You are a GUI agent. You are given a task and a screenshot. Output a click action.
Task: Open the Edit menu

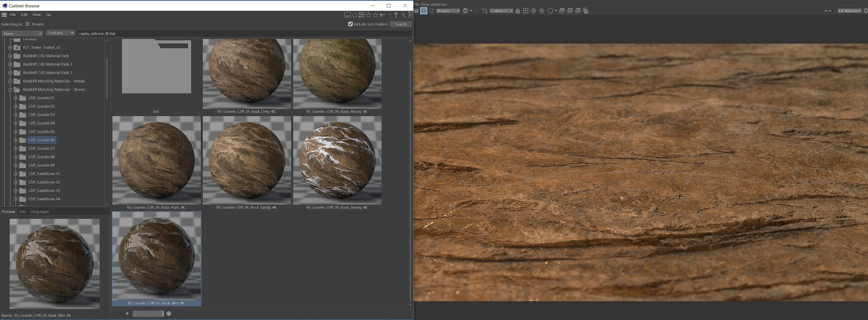(24, 15)
